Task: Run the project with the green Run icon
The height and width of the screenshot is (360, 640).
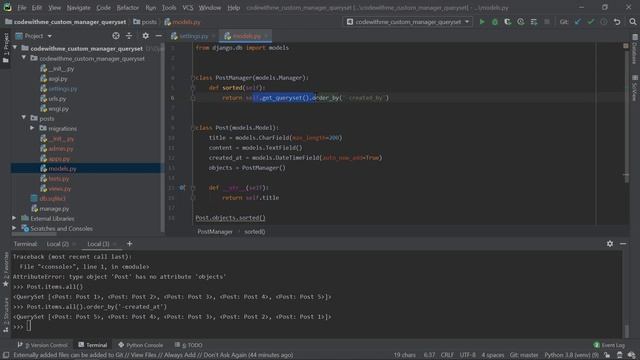Action: coord(482,22)
